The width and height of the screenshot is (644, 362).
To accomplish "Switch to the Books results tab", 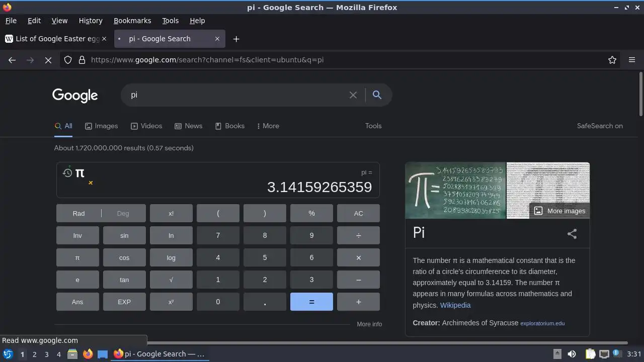I will 230,126.
